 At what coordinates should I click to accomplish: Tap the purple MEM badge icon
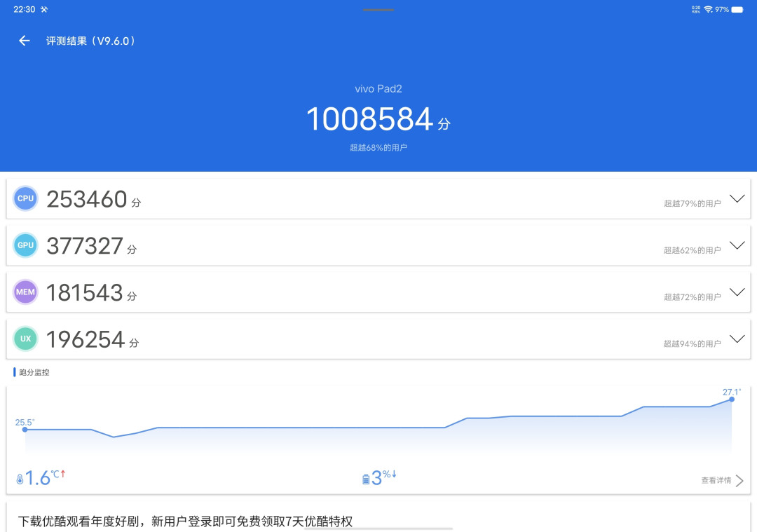pos(26,292)
